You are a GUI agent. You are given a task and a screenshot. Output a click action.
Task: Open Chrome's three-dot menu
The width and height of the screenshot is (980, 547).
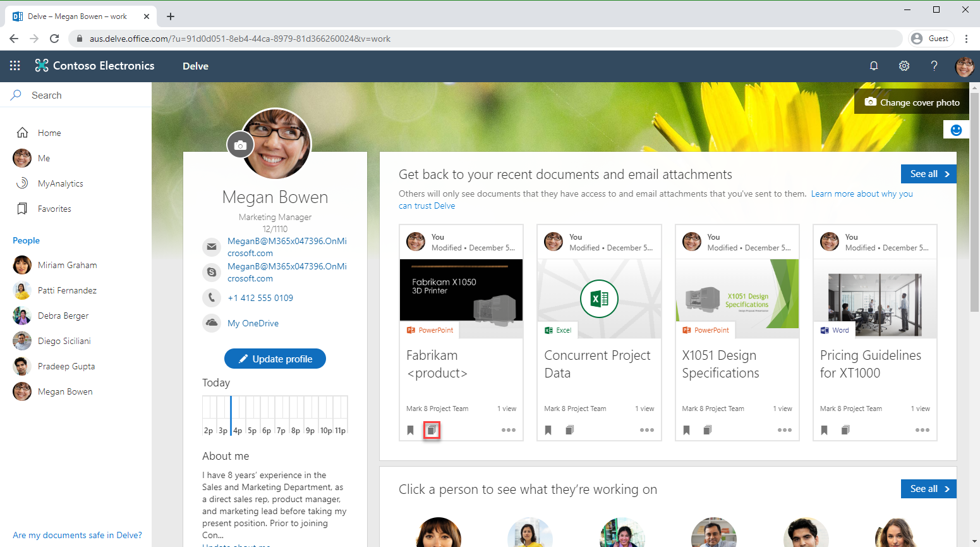click(x=966, y=39)
